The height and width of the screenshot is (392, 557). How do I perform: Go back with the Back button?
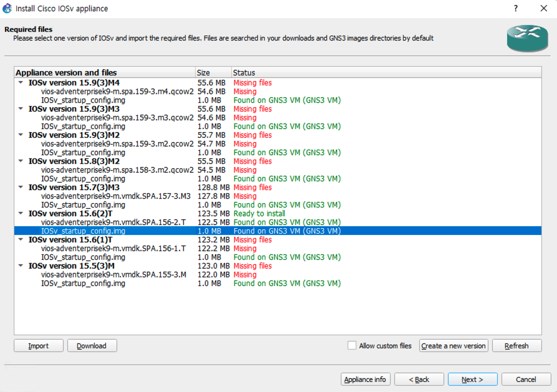pos(419,379)
